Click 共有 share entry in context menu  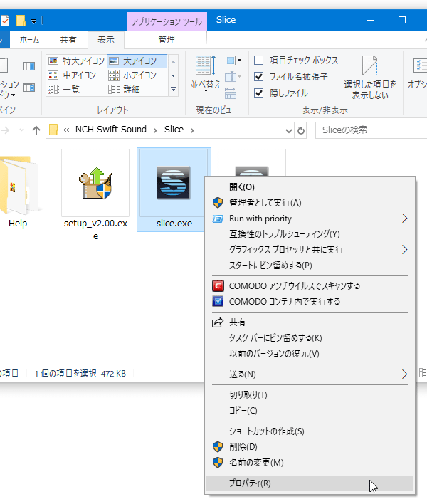click(x=310, y=322)
